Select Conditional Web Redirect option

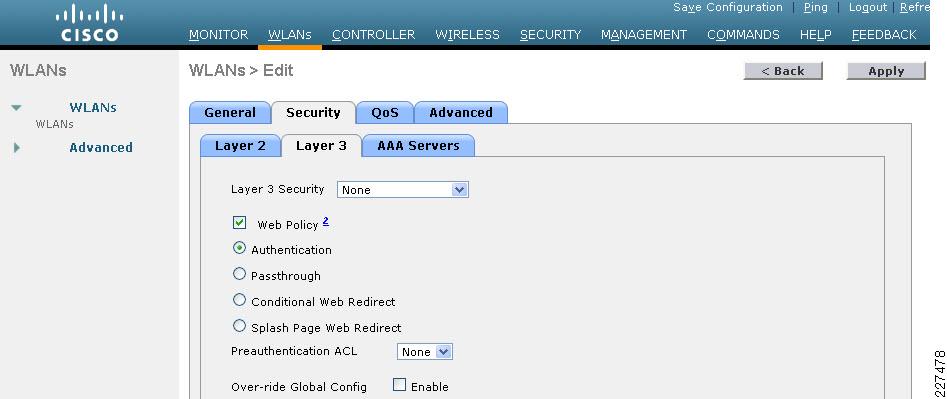point(239,300)
